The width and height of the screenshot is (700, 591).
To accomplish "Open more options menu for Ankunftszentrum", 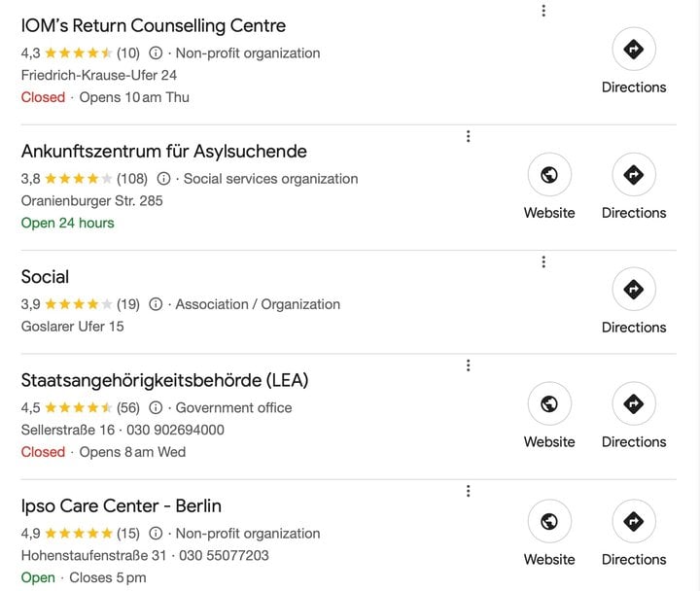I will 468,136.
